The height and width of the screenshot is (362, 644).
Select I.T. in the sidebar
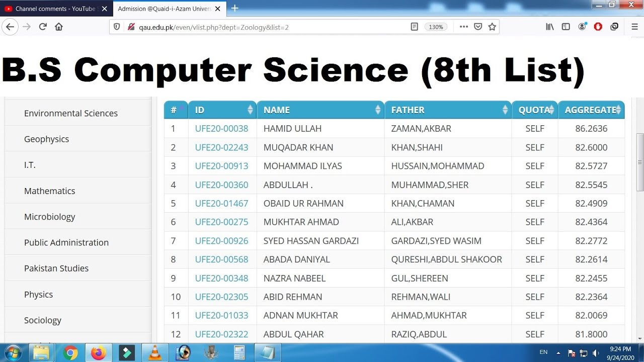30,165
